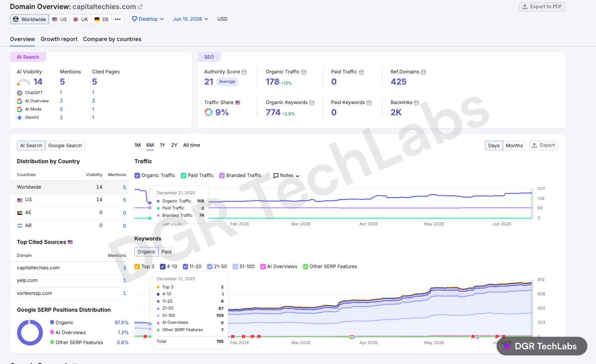Toggle the 4-10 keywords checkbox
The height and width of the screenshot is (364, 596).
[163, 266]
